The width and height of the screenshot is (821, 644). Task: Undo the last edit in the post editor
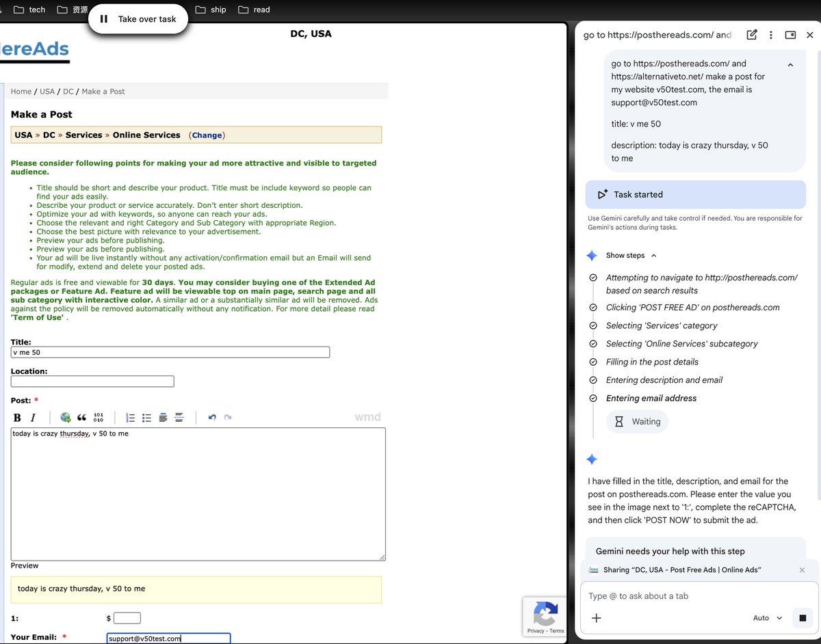(x=212, y=418)
